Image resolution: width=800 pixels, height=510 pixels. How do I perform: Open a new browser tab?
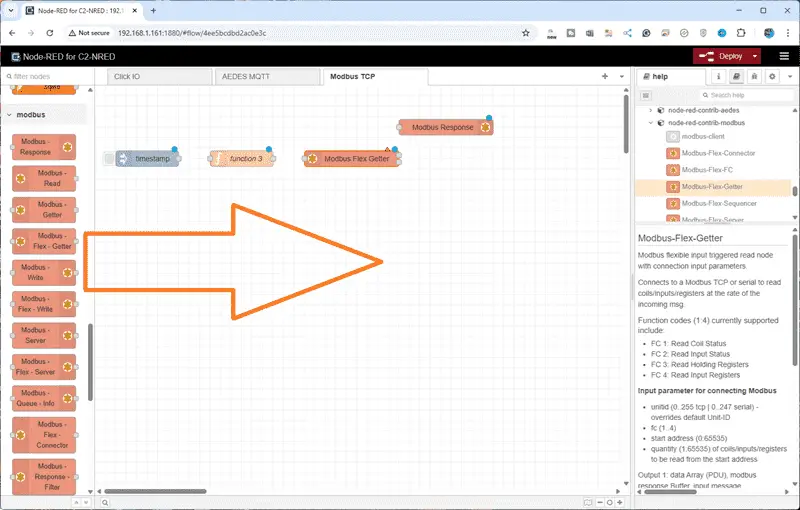click(153, 10)
